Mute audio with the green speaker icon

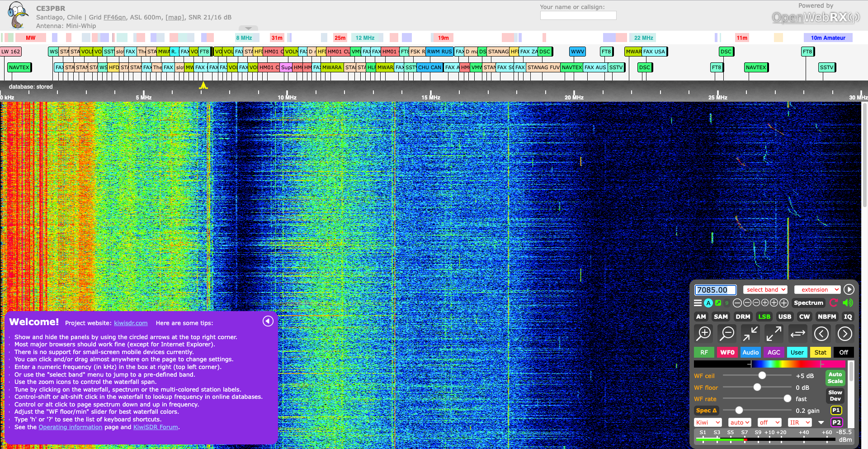[848, 303]
